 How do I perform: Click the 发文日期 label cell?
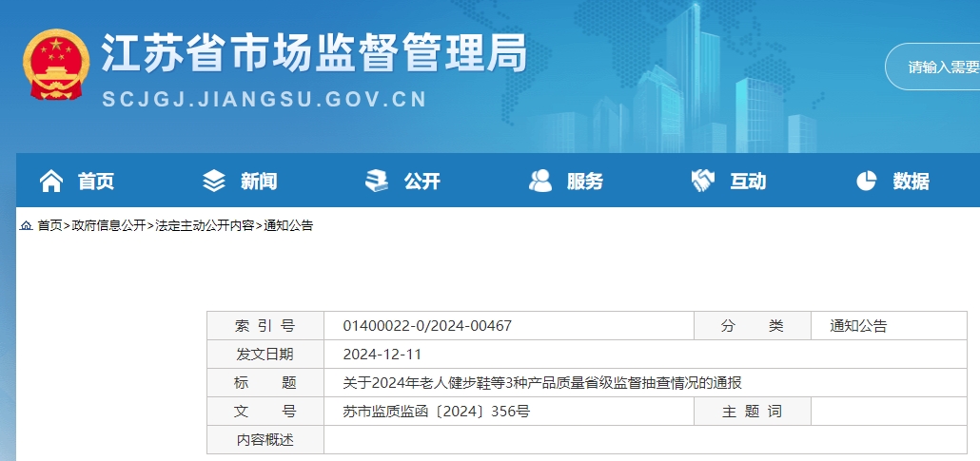(x=265, y=355)
